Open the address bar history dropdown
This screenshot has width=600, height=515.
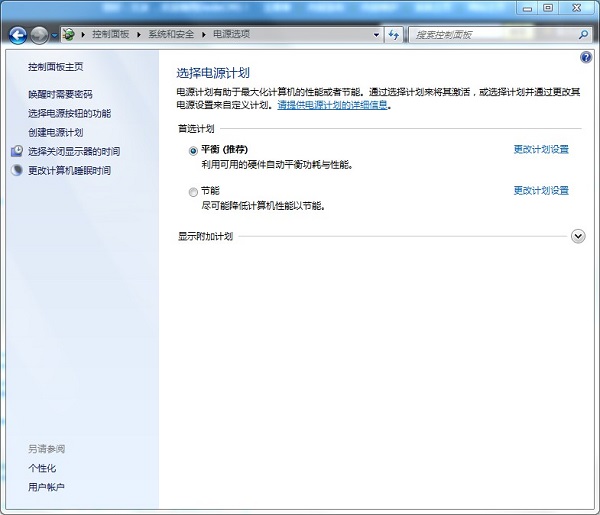point(376,35)
